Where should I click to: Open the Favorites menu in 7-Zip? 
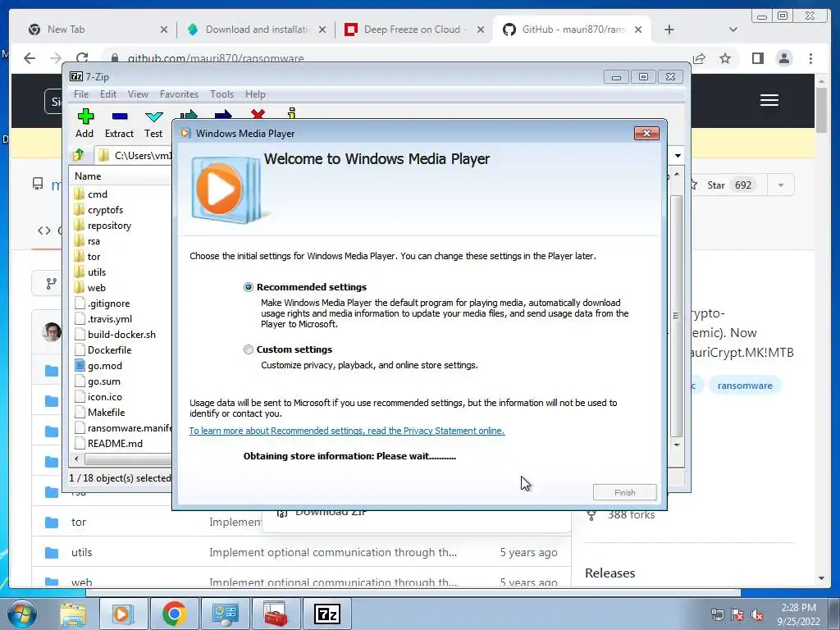[179, 94]
